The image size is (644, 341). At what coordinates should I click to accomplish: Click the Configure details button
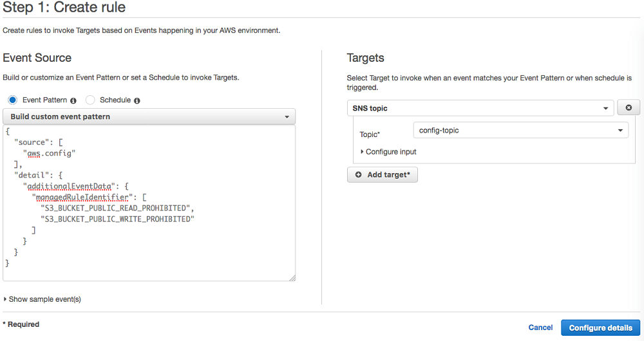point(601,327)
